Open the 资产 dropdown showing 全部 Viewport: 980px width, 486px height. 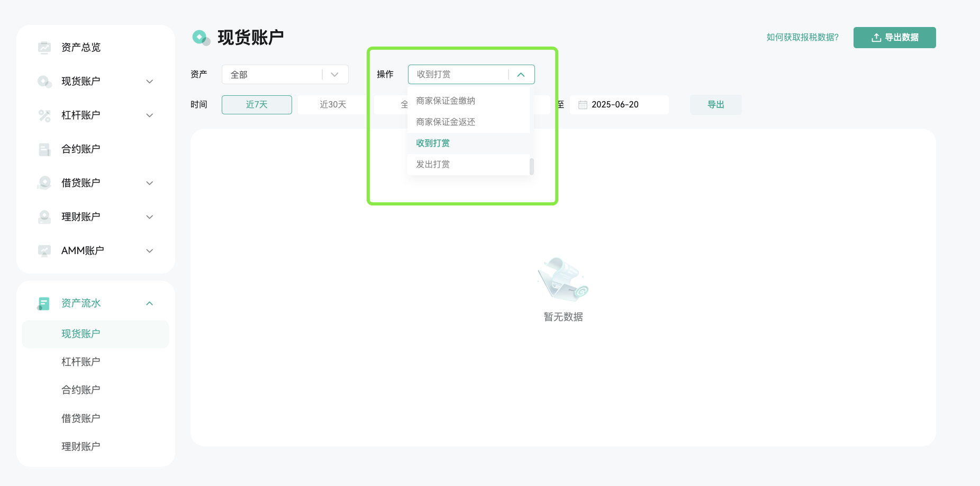[285, 75]
